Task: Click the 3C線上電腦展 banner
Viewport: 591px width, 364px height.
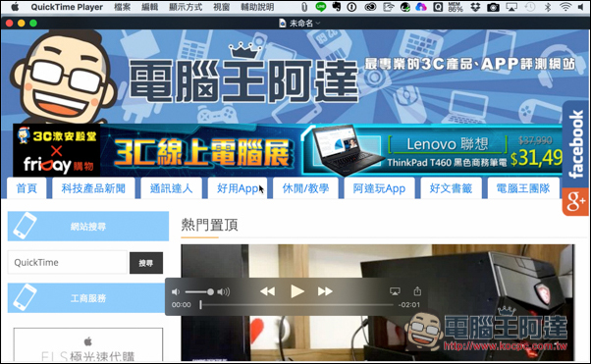Action: tap(201, 152)
